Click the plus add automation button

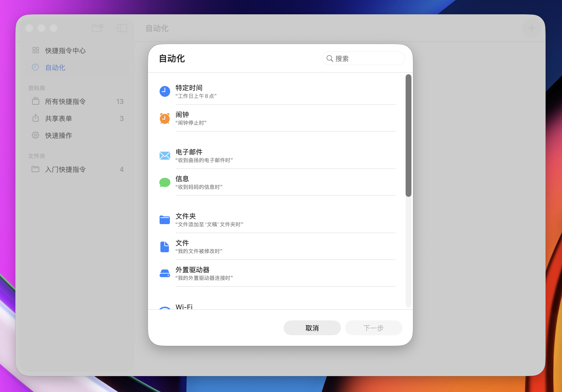531,28
